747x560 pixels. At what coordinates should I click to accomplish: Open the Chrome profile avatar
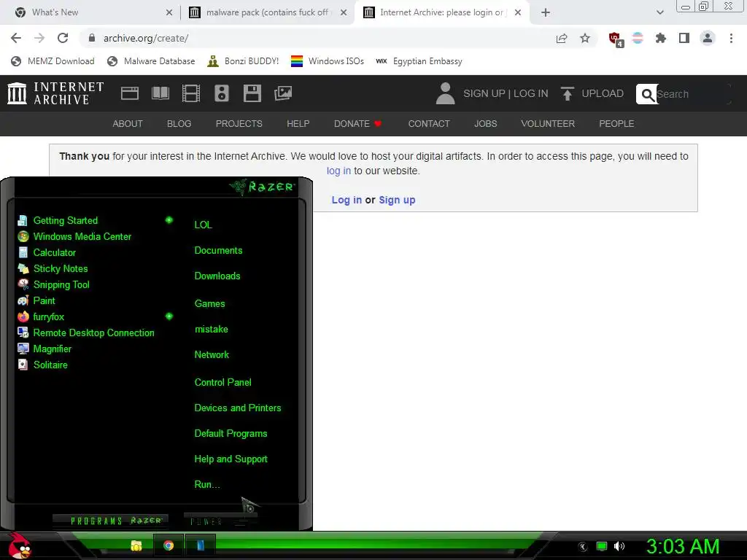point(708,38)
